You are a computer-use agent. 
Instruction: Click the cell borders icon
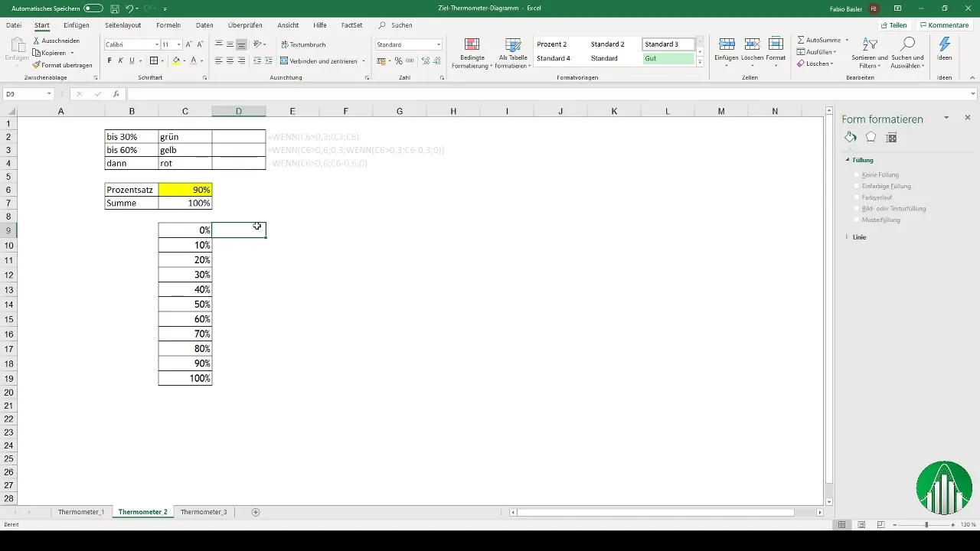click(x=153, y=60)
